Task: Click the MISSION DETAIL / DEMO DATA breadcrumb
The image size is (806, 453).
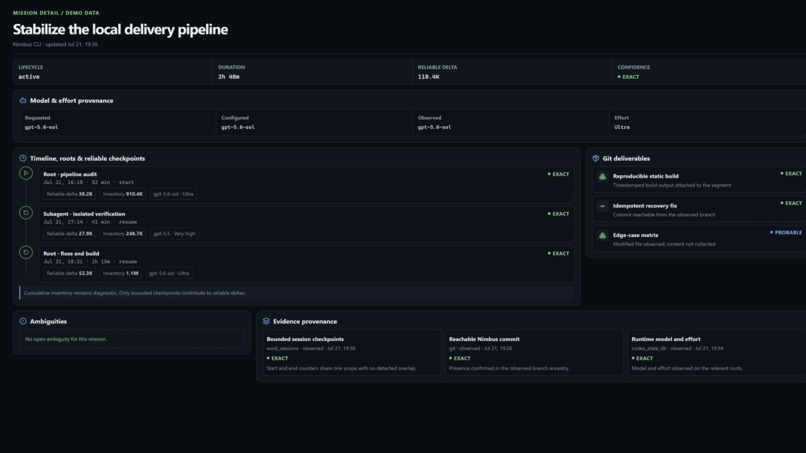Action: pos(56,13)
